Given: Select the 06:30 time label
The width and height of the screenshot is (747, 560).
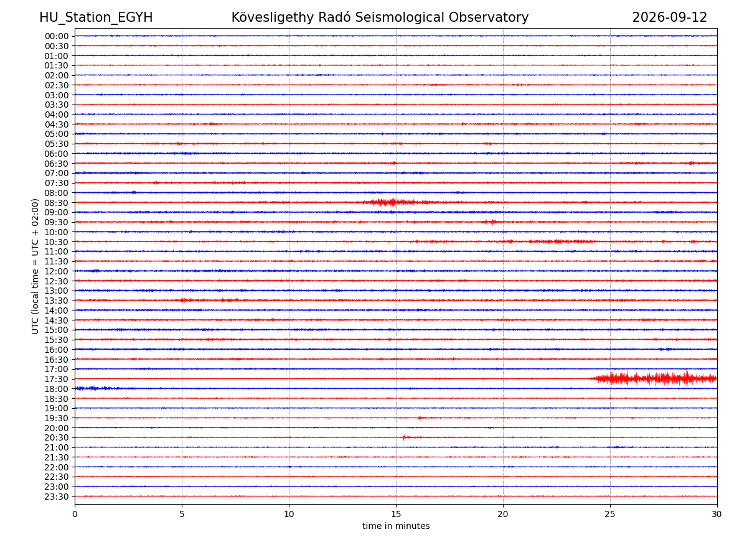Looking at the screenshot, I should click(57, 164).
